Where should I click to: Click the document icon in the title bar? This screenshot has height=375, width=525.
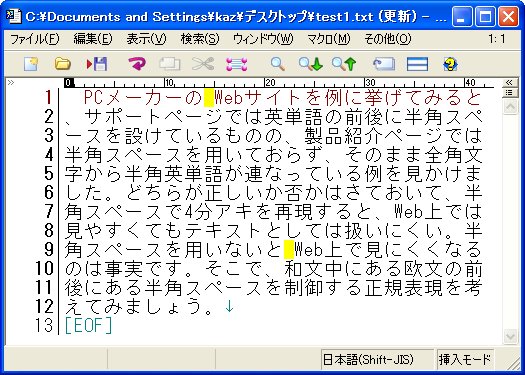pos(14,17)
